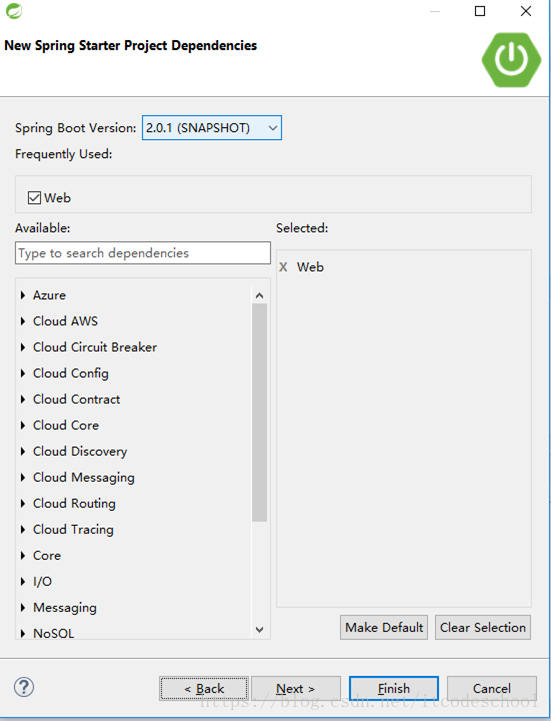This screenshot has width=551, height=721.
Task: Select the Web entry in Selected list
Action: point(310,267)
